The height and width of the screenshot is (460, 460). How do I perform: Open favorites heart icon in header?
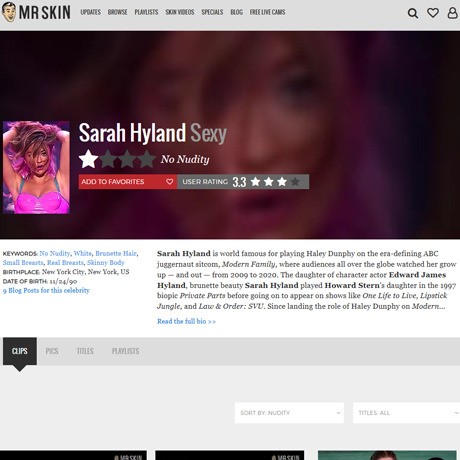click(x=433, y=13)
